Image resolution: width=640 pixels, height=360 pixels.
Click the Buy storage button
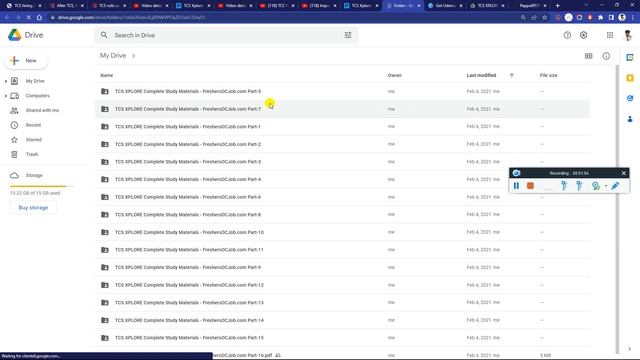[x=33, y=207]
